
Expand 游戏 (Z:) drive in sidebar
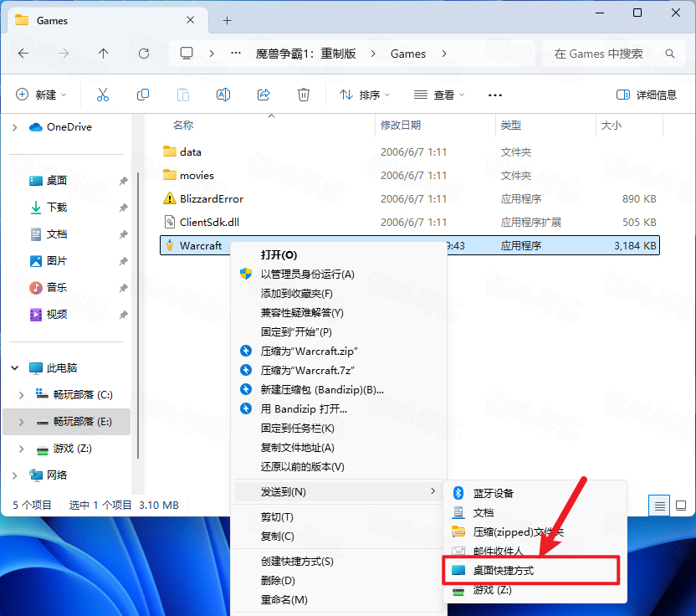coord(21,449)
